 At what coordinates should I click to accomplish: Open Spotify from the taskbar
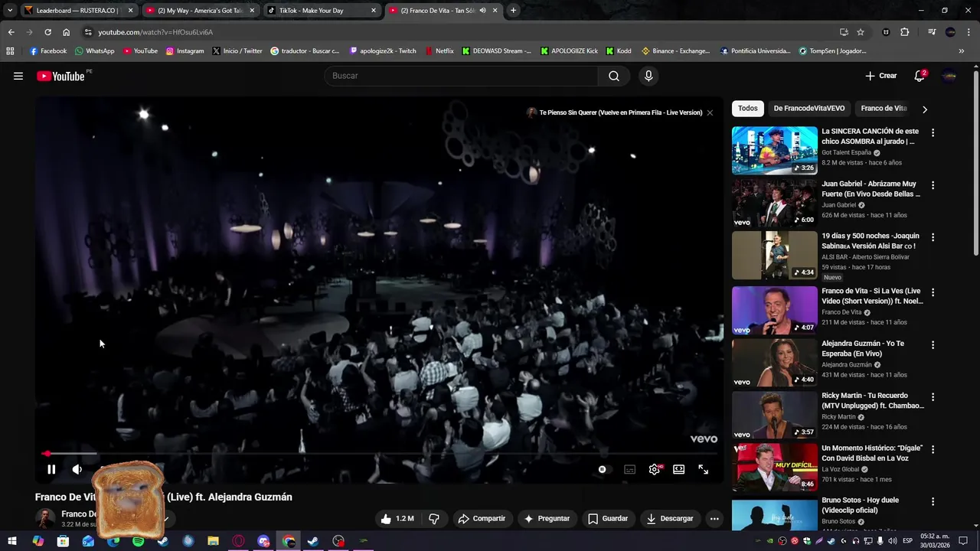[x=138, y=541]
